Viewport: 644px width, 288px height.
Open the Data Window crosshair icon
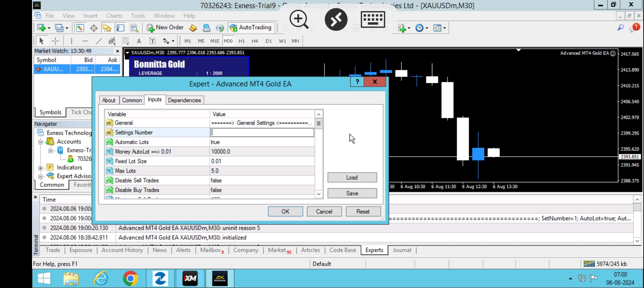93,28
